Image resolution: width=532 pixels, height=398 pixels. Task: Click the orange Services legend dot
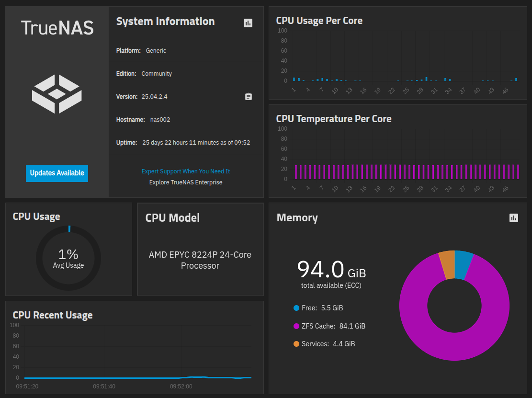click(x=296, y=344)
